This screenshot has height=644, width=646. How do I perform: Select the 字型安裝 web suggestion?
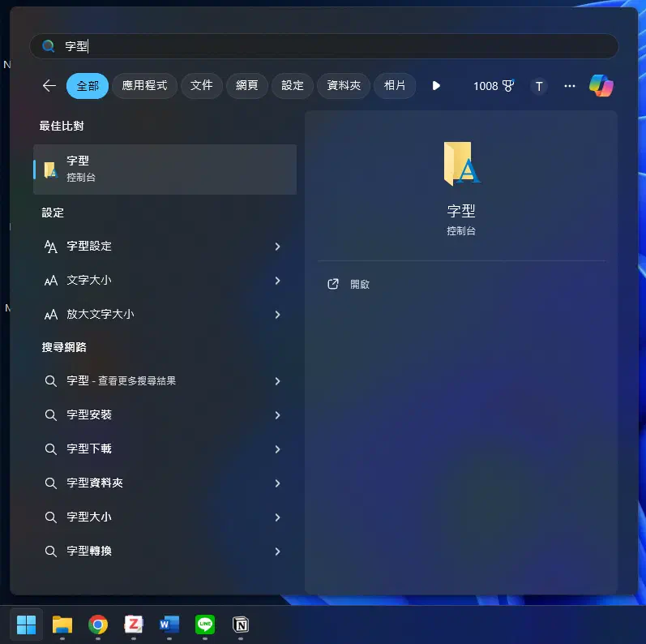[165, 414]
